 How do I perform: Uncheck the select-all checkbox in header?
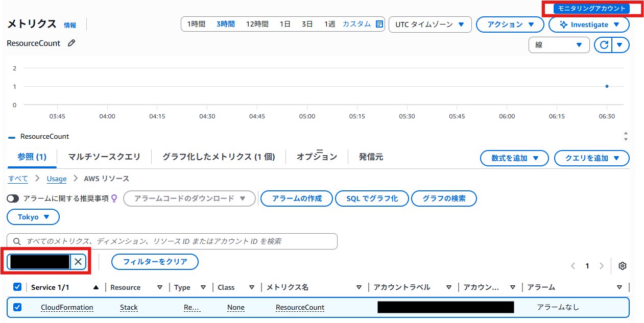[17, 287]
